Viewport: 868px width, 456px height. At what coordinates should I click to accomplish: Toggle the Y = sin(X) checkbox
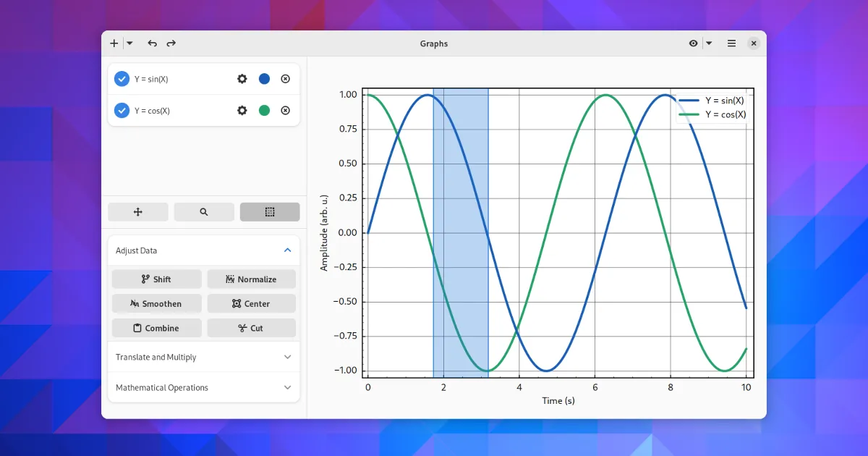coord(122,79)
